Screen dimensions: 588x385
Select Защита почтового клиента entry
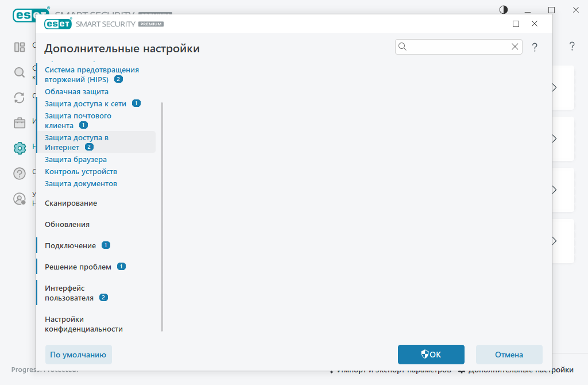pyautogui.click(x=78, y=121)
